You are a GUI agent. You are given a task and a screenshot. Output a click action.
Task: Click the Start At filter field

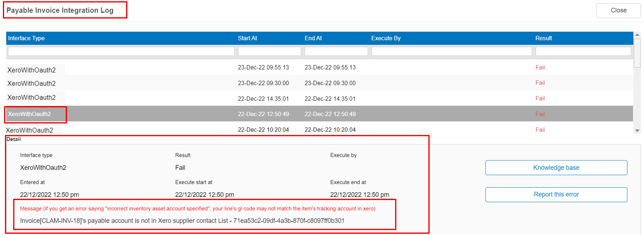(269, 51)
